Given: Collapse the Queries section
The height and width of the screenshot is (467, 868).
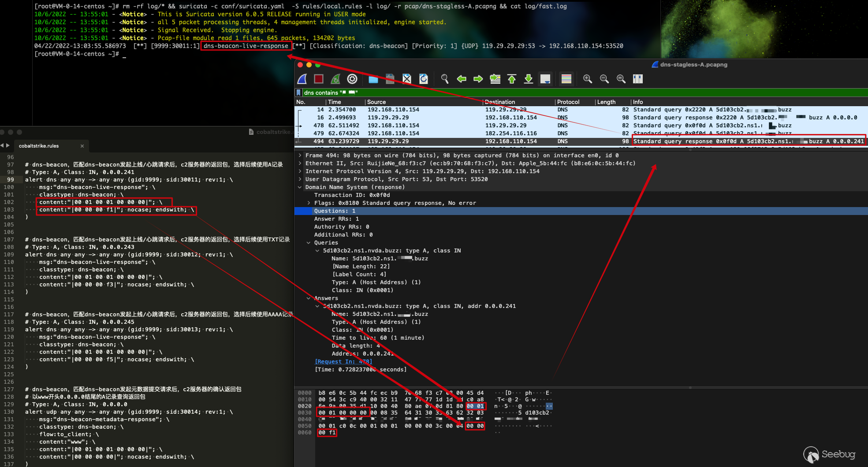Looking at the screenshot, I should [x=309, y=243].
